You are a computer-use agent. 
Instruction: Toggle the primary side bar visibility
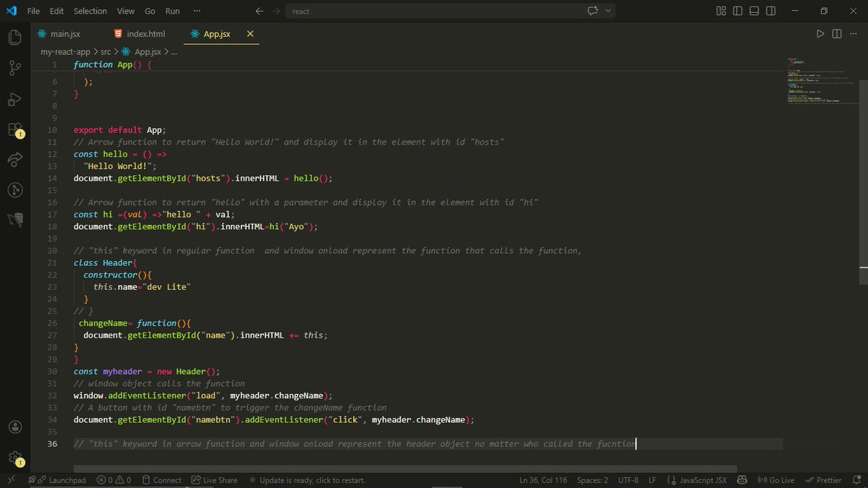pyautogui.click(x=738, y=11)
